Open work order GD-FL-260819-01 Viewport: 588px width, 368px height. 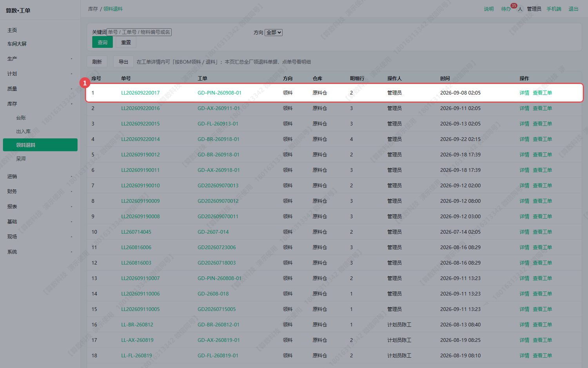218,356
